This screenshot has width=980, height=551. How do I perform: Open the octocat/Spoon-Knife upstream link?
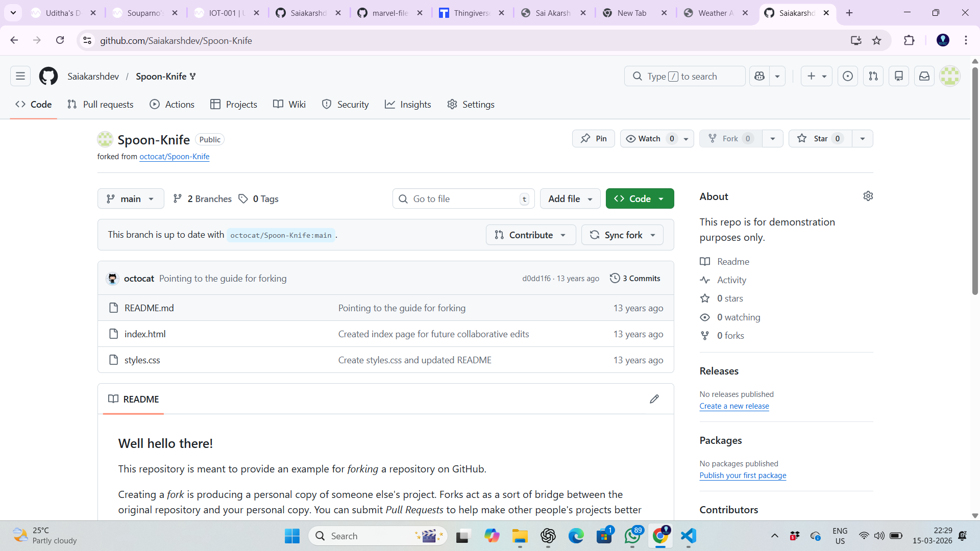175,157
